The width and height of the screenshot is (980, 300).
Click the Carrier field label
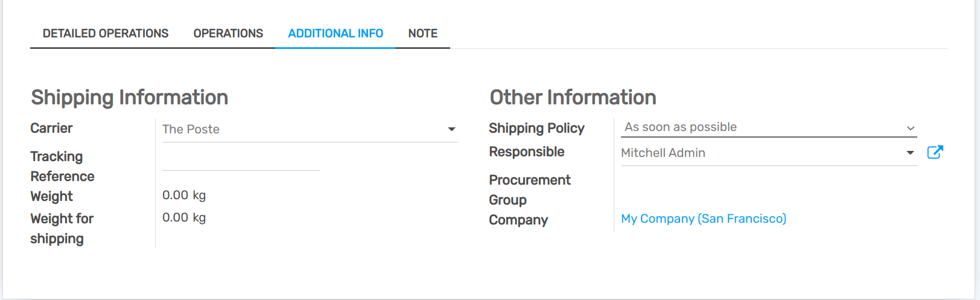(51, 128)
